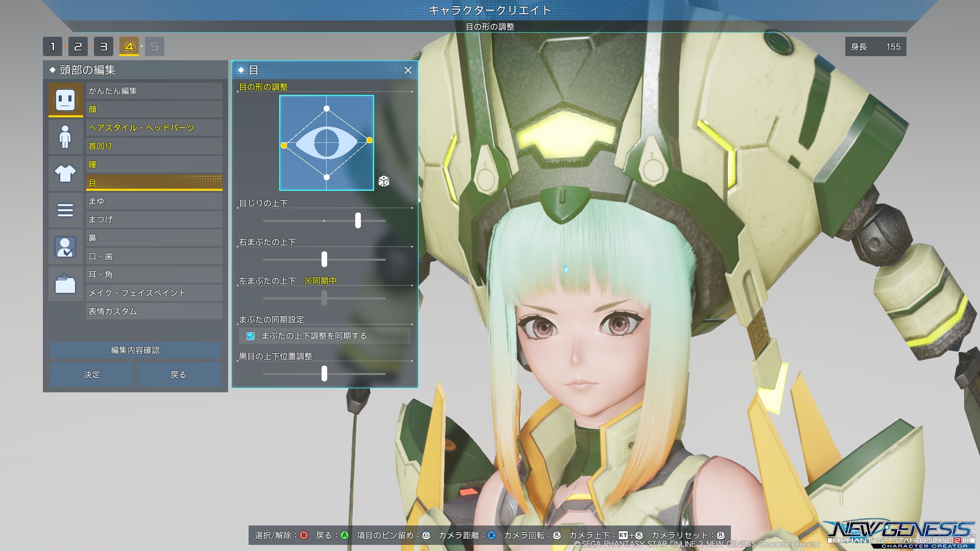Viewport: 980px width, 551px height.
Task: Click the 目じりの上下 slider handle
Action: tap(358, 220)
